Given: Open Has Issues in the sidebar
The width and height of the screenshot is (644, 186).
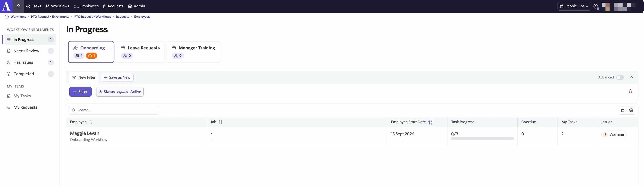Looking at the screenshot, I should point(30,63).
